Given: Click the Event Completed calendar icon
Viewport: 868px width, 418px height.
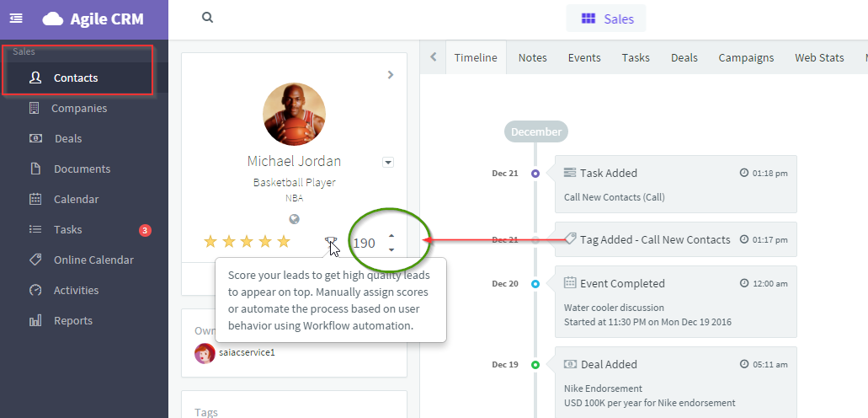Looking at the screenshot, I should pyautogui.click(x=570, y=282).
